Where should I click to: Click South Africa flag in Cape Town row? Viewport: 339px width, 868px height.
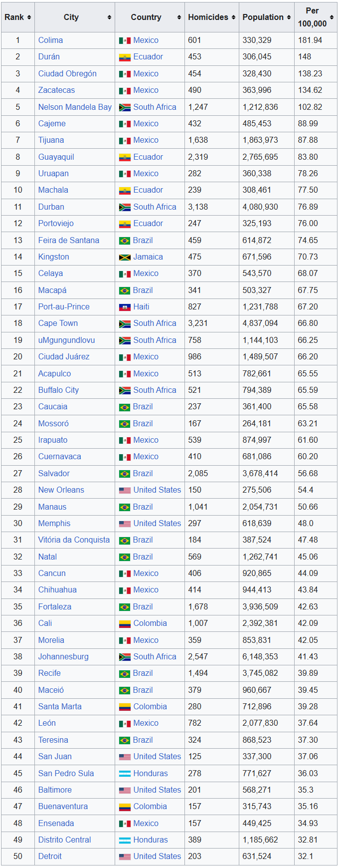(x=125, y=323)
